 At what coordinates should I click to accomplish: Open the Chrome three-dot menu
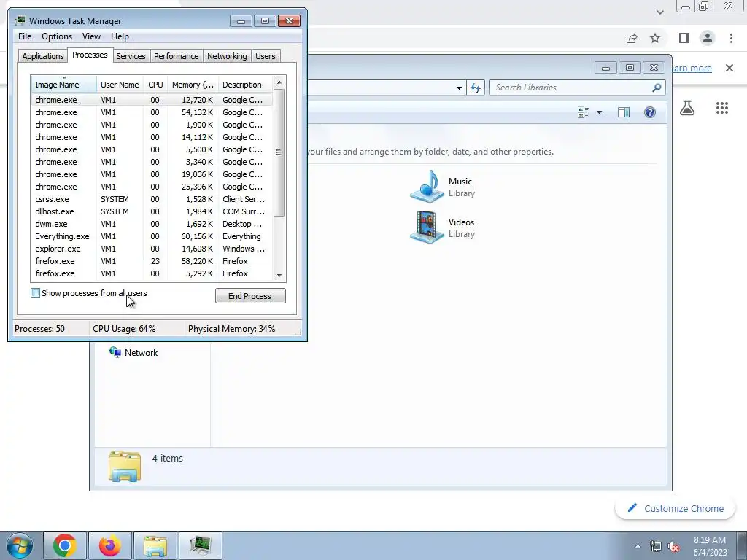(731, 38)
